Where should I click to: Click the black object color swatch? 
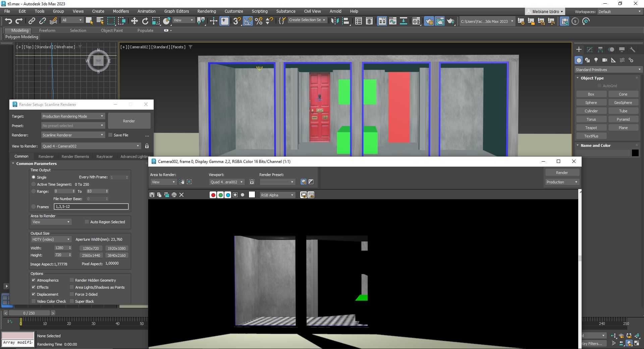click(635, 153)
